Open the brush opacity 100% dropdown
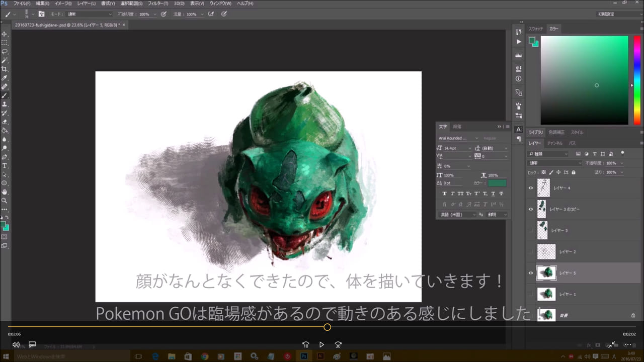Image resolution: width=644 pixels, height=362 pixels. tap(154, 14)
